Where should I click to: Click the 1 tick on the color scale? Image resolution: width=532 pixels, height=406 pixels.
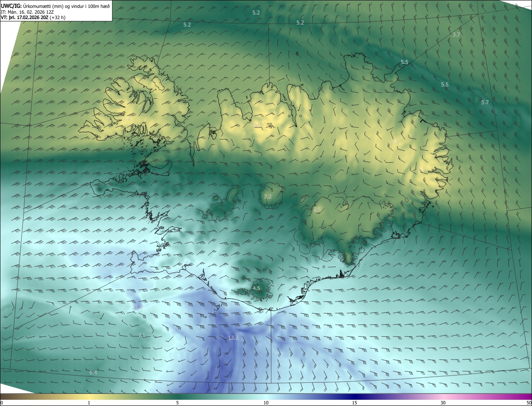click(89, 403)
